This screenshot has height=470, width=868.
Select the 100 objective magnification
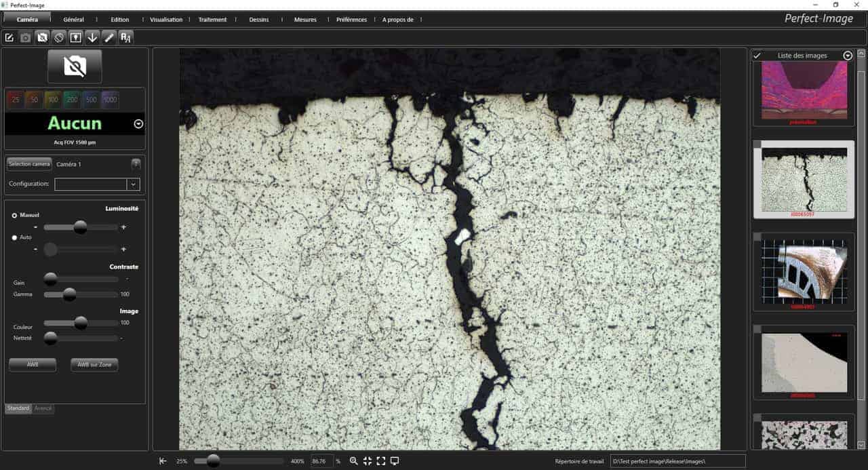[x=53, y=100]
